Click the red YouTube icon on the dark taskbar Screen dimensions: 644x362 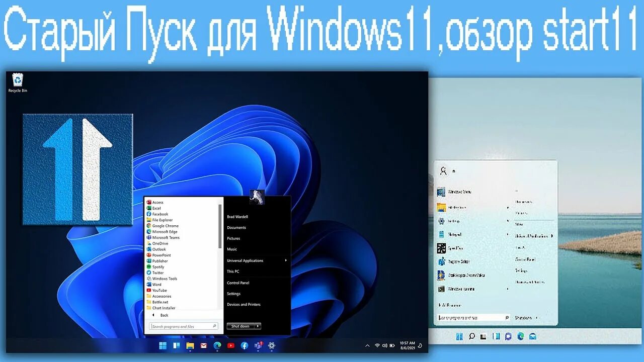tap(231, 345)
